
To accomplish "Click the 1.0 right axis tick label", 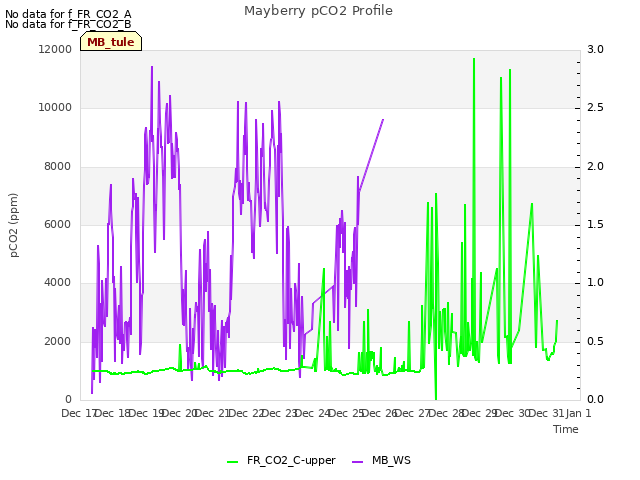I will [595, 282].
